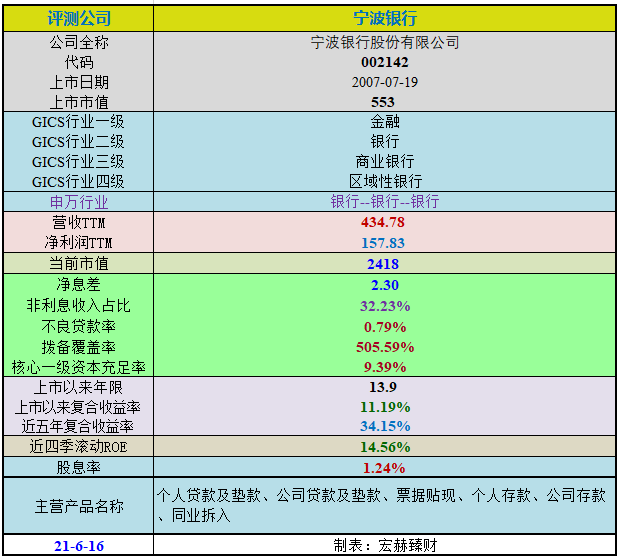The image size is (619, 557).
Task: Click the header cell 评测公司
Action: tap(79, 19)
